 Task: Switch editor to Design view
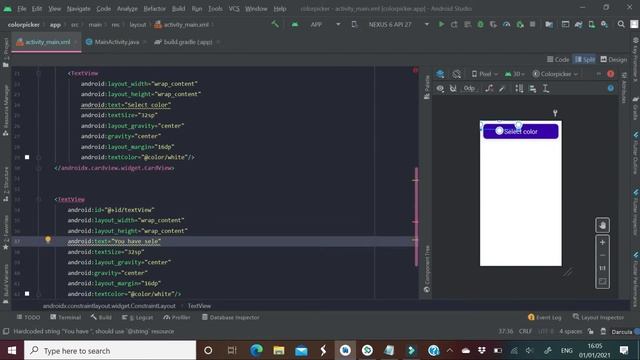pos(613,60)
